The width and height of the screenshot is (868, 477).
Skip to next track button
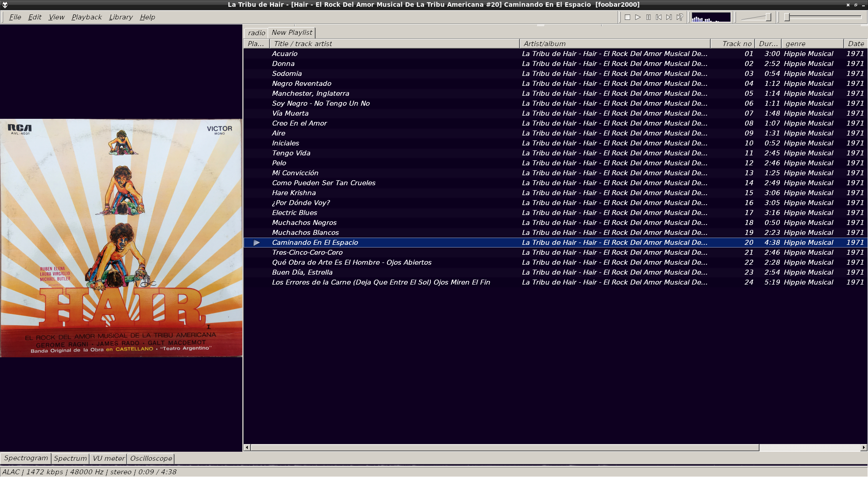tap(669, 17)
